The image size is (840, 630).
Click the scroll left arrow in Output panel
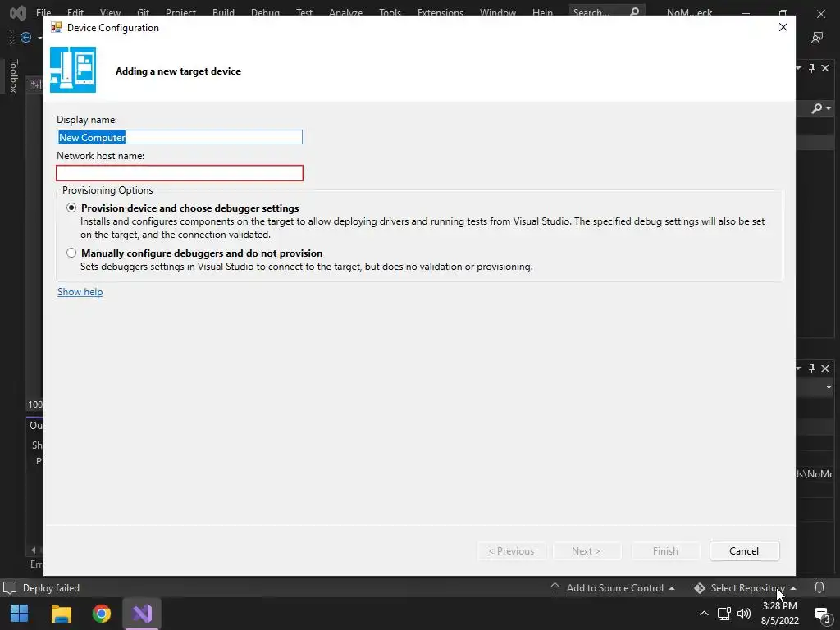tap(34, 550)
